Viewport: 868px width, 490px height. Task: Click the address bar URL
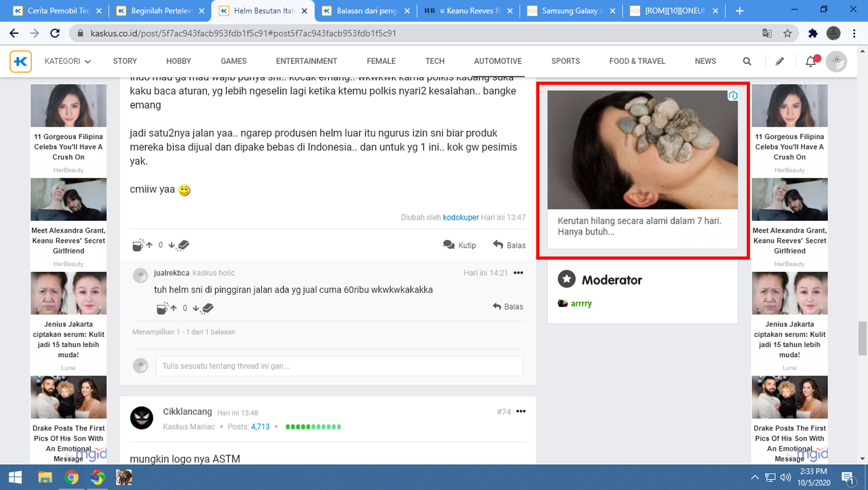pos(243,33)
